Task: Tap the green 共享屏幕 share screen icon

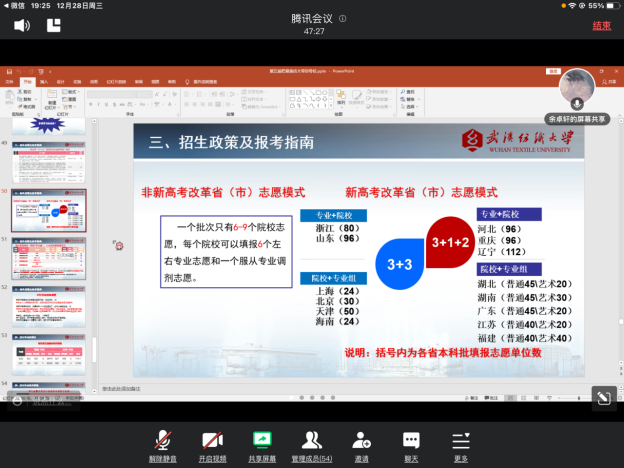Action: click(x=262, y=443)
